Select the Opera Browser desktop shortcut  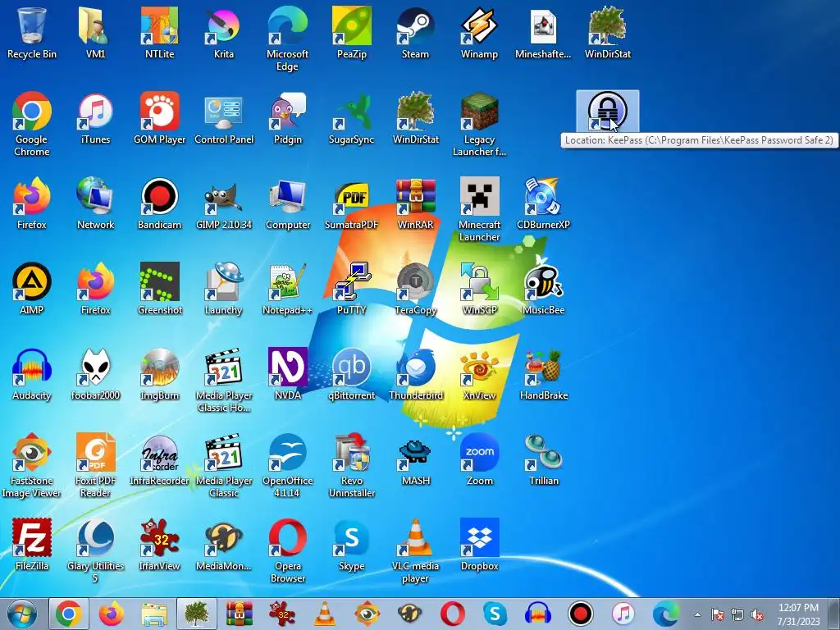click(287, 550)
